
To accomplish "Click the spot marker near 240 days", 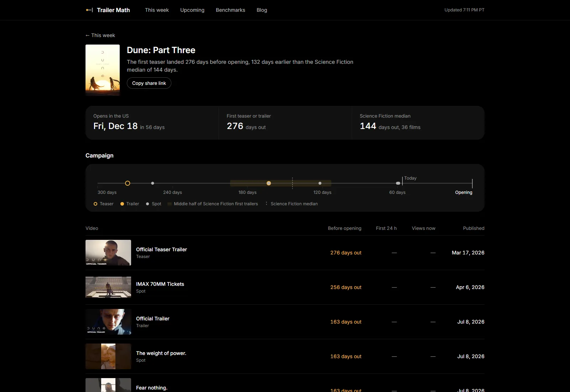I will pos(152,183).
